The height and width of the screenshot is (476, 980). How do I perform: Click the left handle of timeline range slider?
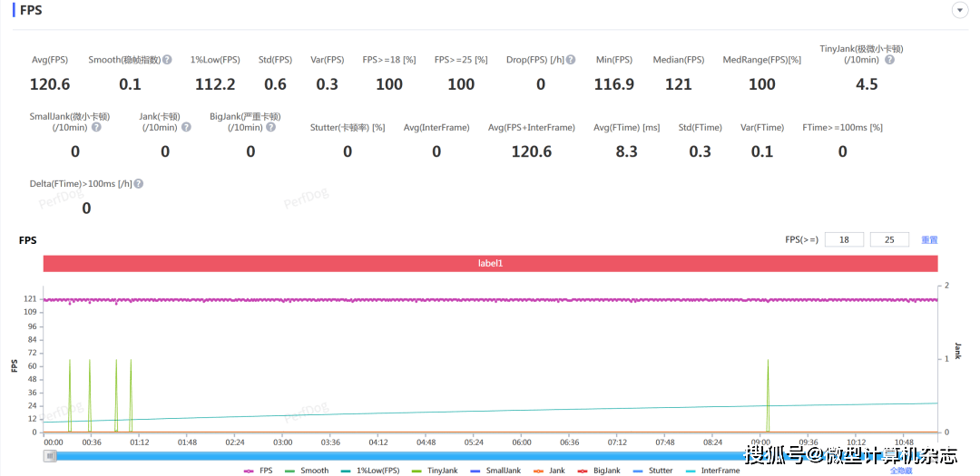tap(50, 456)
